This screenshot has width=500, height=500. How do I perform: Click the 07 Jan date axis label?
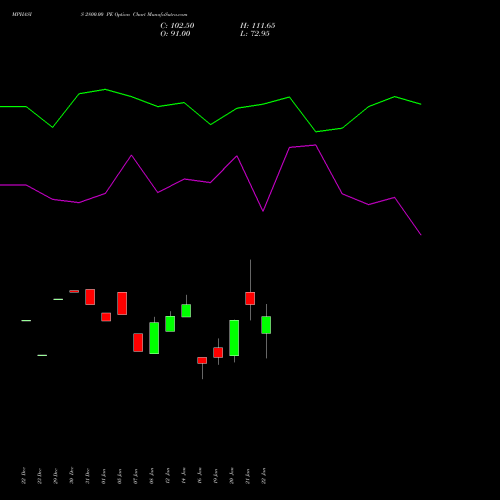[135, 476]
